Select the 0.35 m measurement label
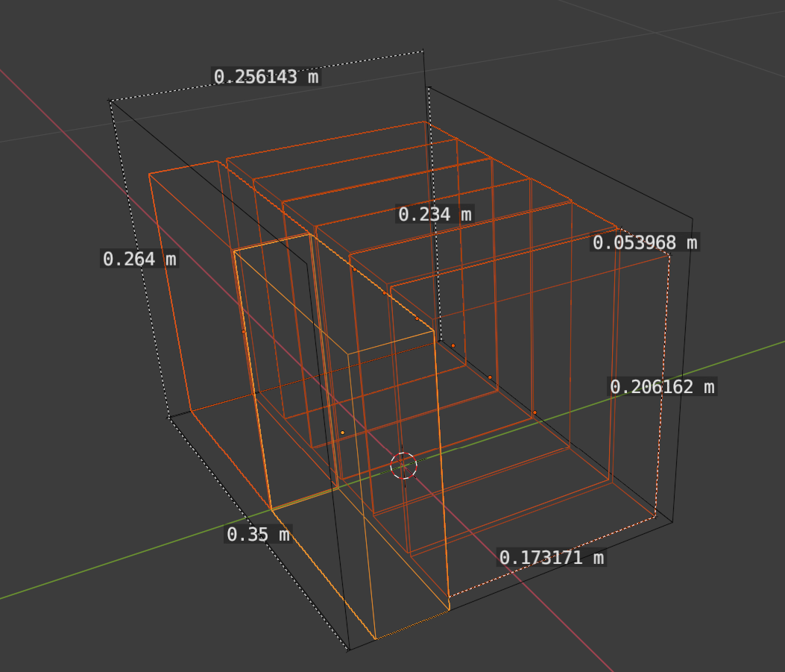 pos(258,535)
